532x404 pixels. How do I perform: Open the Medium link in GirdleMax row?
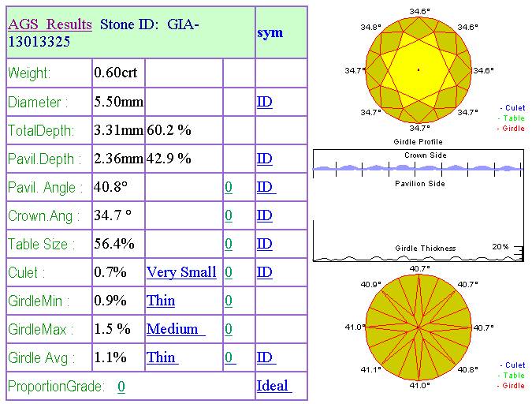(x=176, y=329)
